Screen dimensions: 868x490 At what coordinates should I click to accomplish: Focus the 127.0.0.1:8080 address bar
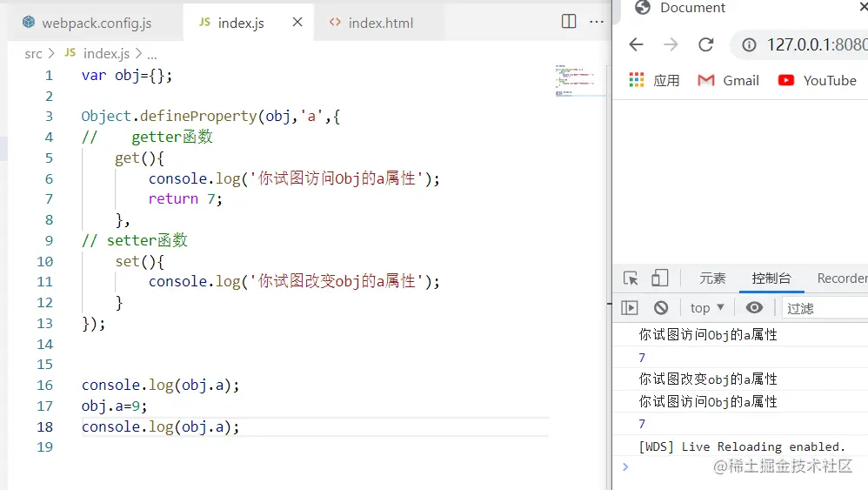point(817,44)
